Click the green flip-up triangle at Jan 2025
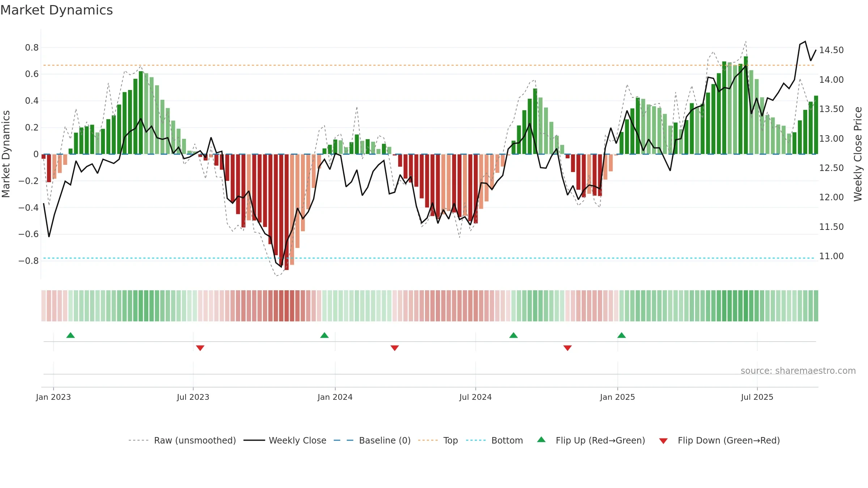868x488 pixels. click(622, 335)
